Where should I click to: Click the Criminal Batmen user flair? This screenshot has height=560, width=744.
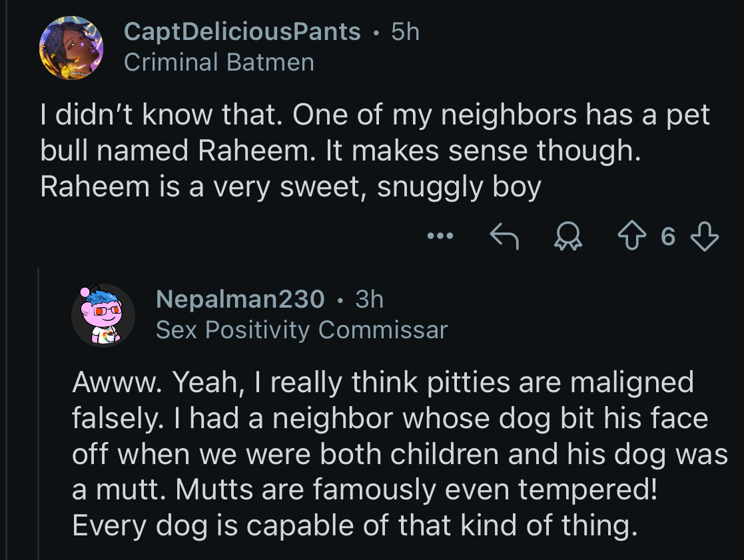tap(218, 62)
